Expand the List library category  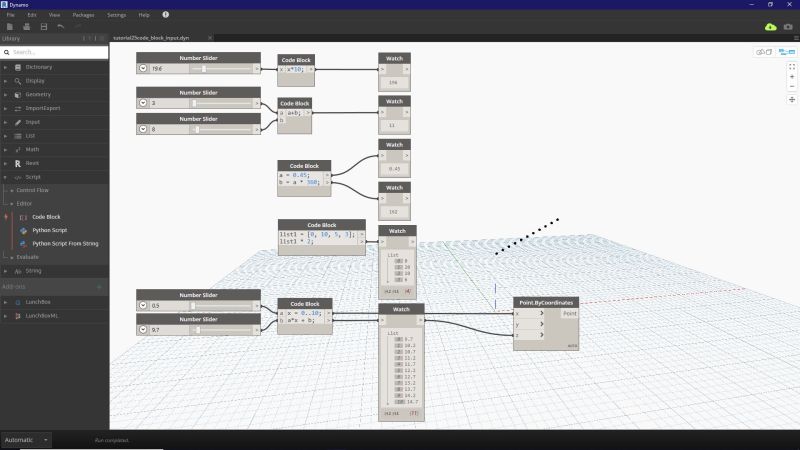[6, 136]
